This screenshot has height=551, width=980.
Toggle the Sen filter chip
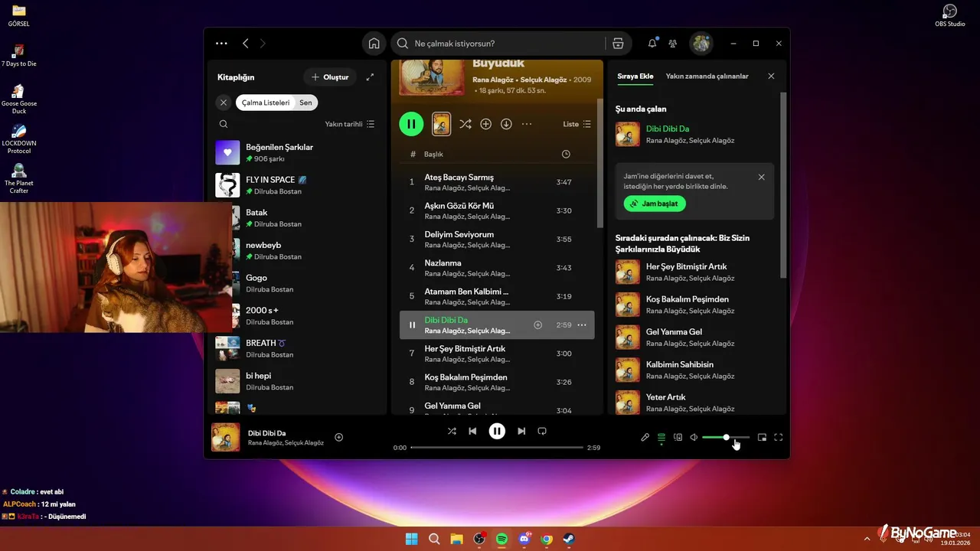305,103
